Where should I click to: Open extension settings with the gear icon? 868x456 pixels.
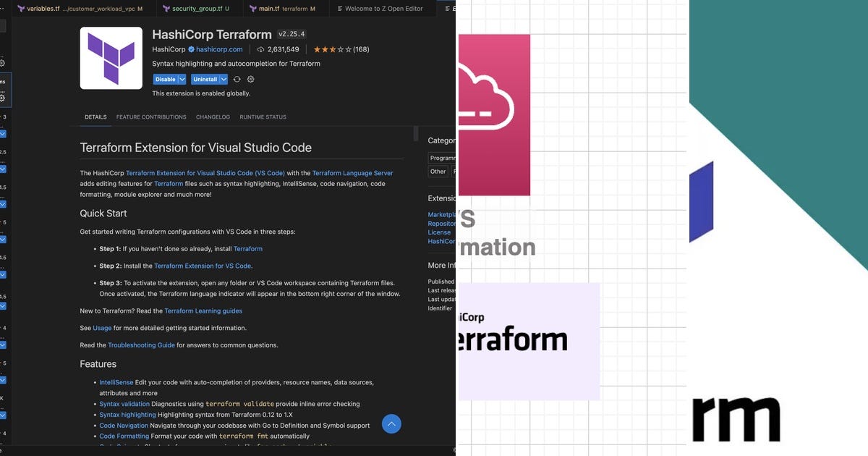click(x=250, y=79)
